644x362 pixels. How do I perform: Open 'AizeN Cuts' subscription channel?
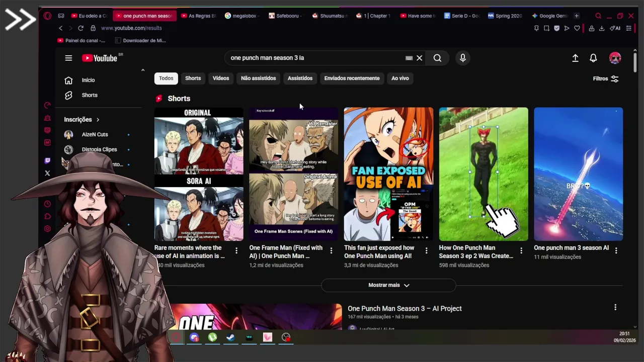tap(95, 134)
